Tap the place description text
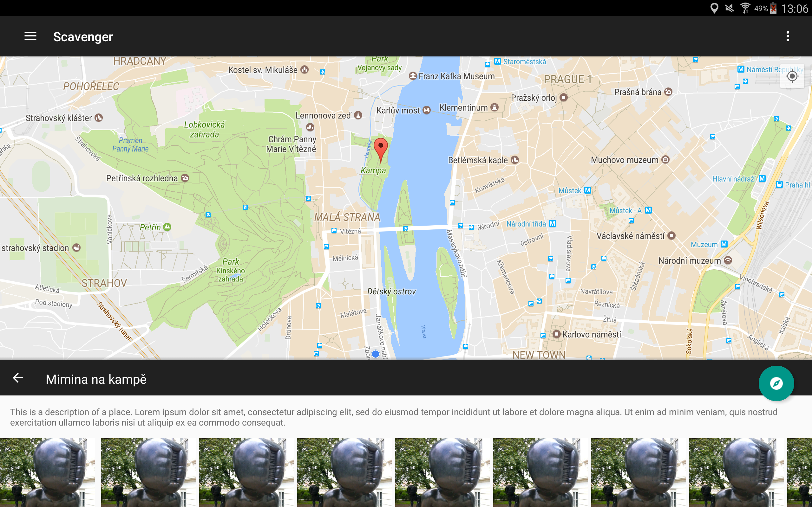The width and height of the screenshot is (812, 507). click(x=394, y=417)
